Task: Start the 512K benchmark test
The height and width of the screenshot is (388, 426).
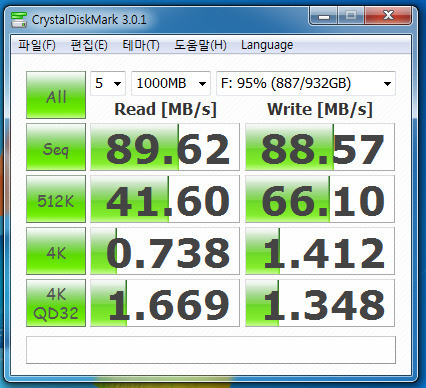Action: (x=56, y=199)
